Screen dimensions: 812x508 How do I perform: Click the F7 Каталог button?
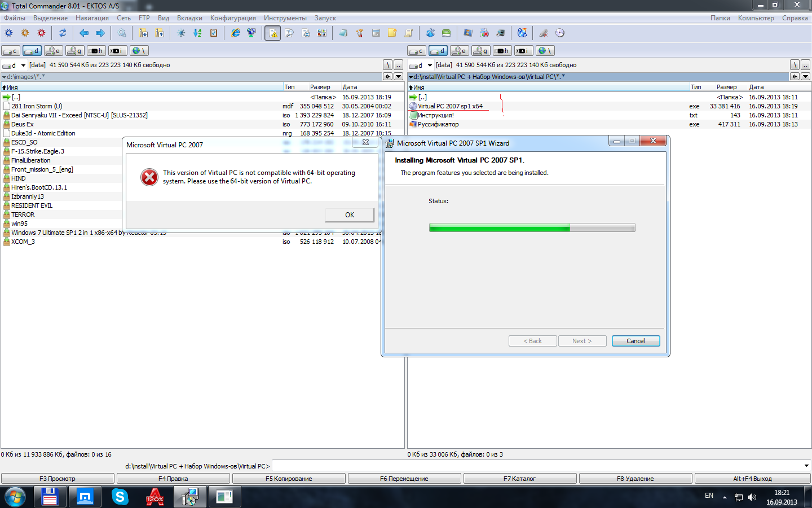click(520, 479)
